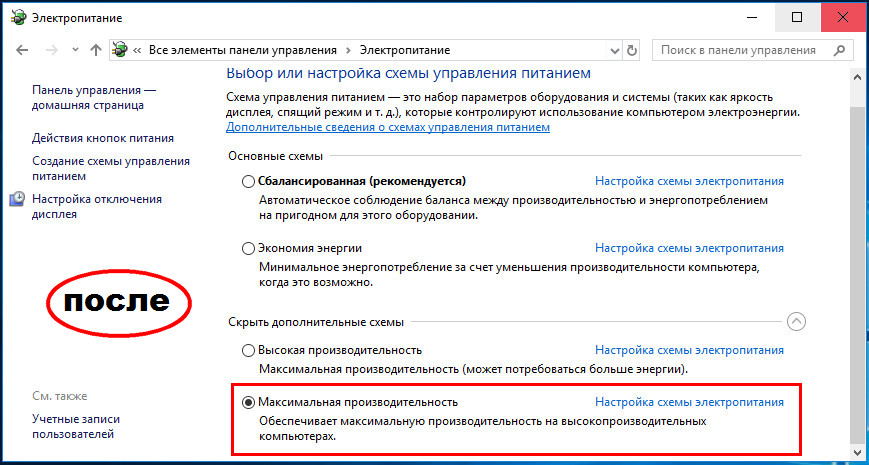Image resolution: width=869 pixels, height=465 pixels.
Task: Click the scrollbar down arrow
Action: (x=856, y=452)
